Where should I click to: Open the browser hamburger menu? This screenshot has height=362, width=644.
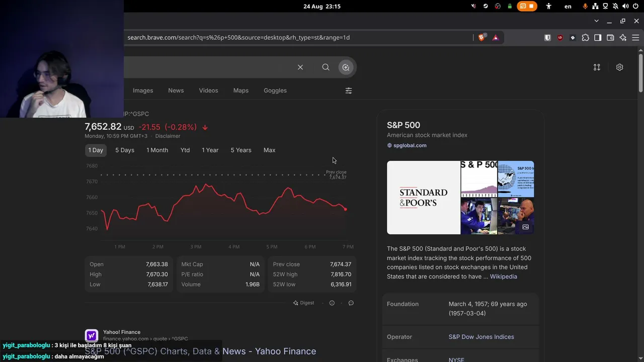coord(635,38)
